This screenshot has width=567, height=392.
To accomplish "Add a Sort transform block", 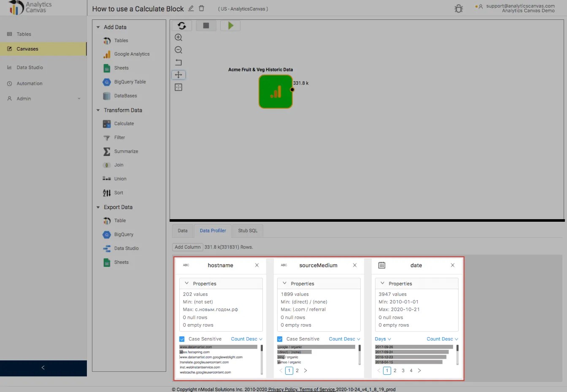I will pos(113,193).
